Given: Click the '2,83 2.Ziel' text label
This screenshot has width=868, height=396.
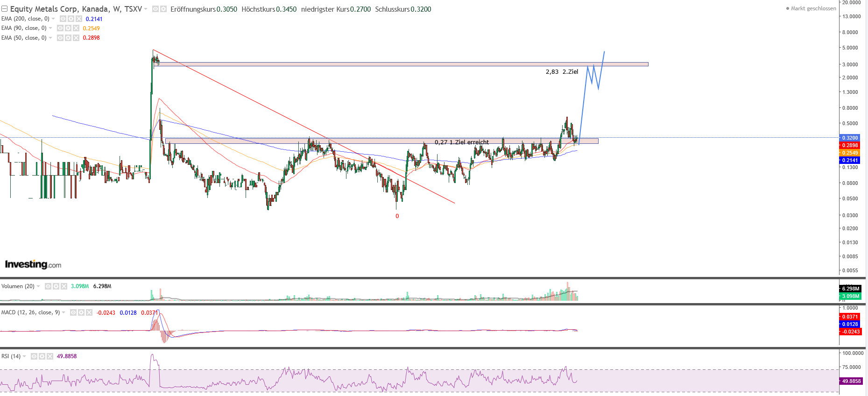Looking at the screenshot, I should click(x=562, y=71).
